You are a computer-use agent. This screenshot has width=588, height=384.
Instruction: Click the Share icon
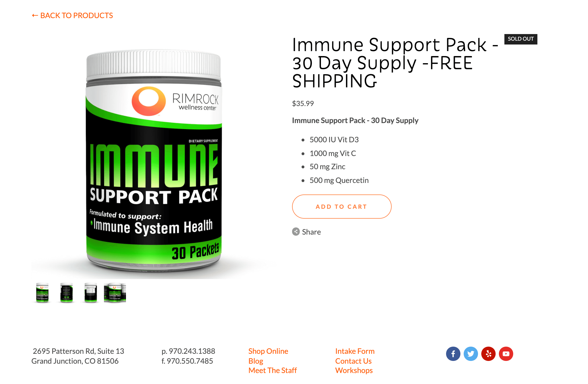(296, 232)
